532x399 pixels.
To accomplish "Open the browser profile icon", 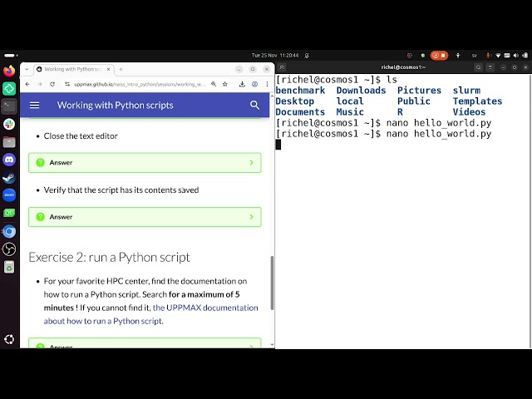I will [254, 84].
